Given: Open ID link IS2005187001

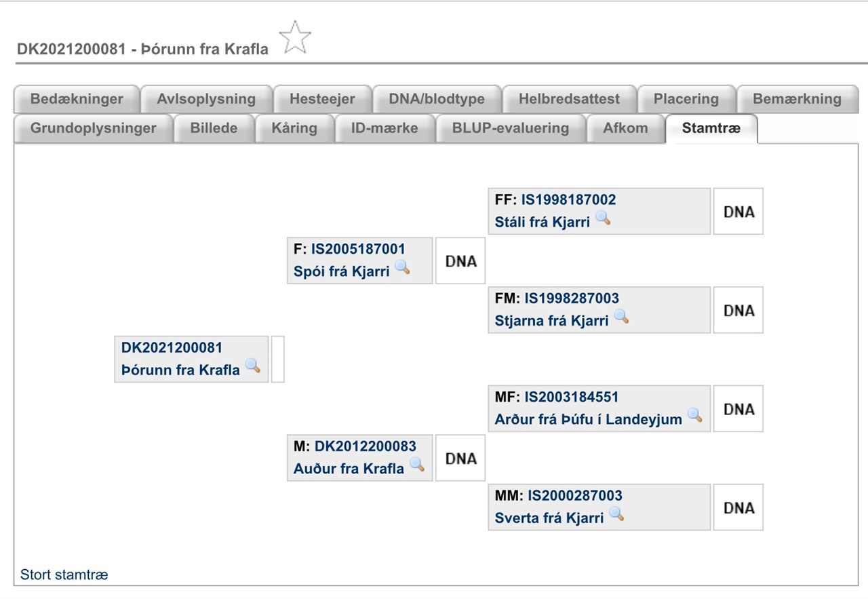Looking at the screenshot, I should click(358, 249).
